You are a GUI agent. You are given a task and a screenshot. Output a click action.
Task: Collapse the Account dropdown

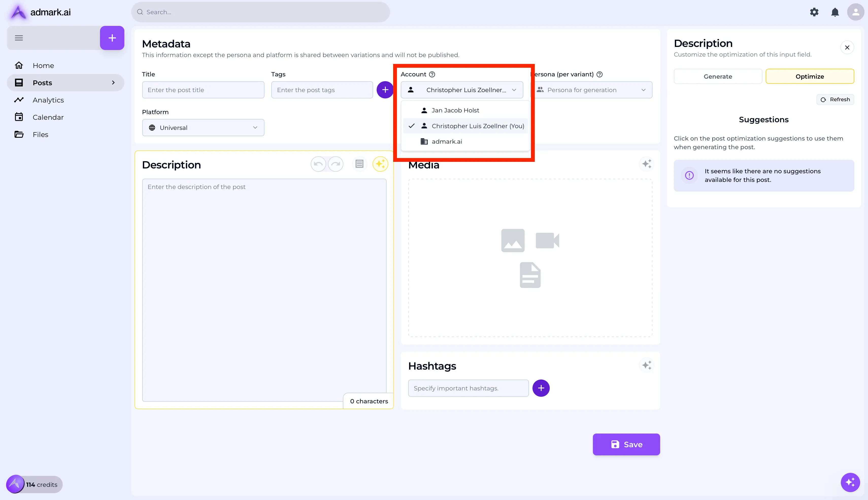click(462, 90)
